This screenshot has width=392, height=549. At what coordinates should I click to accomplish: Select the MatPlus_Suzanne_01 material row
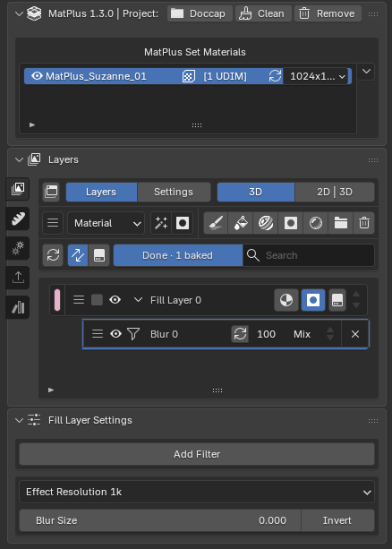(188, 76)
